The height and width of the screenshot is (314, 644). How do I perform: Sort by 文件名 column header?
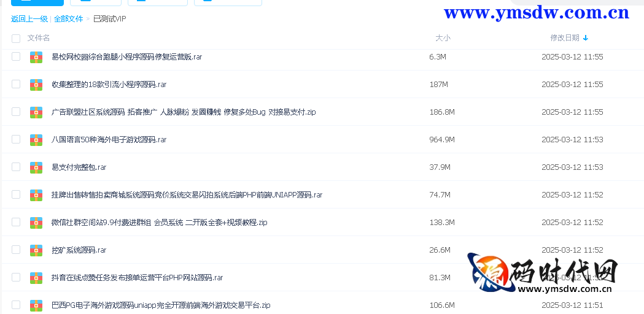(x=39, y=38)
